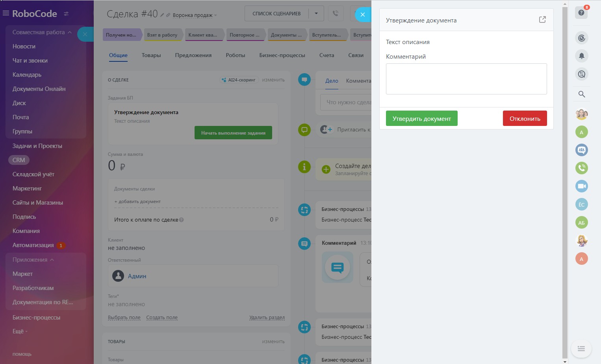Collapse the Совместная работа section
This screenshot has height=364, width=601.
[70, 32]
